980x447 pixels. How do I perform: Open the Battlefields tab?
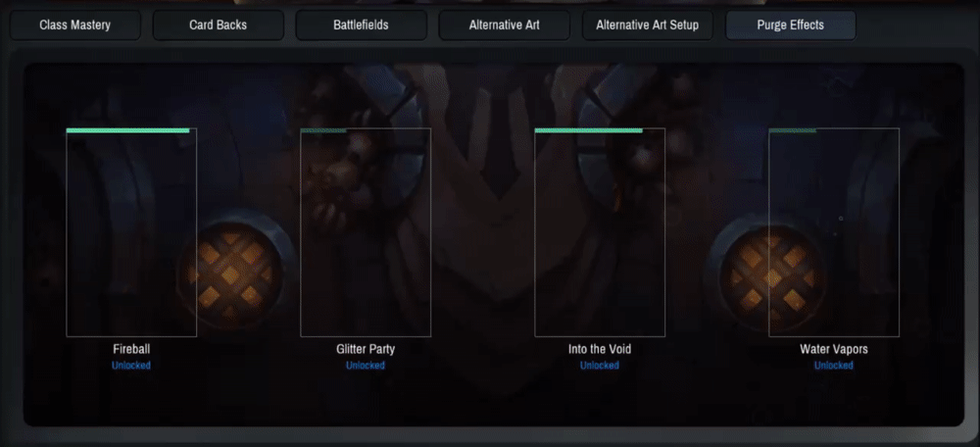pyautogui.click(x=362, y=25)
